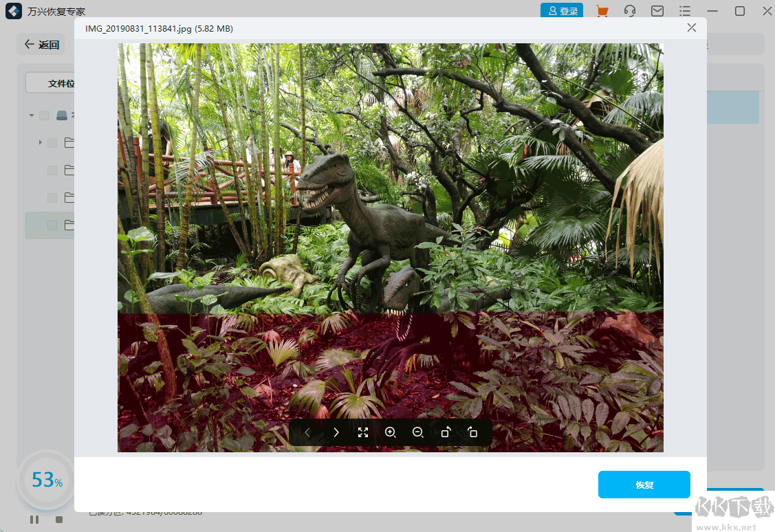
Task: Stop the scan with square button
Action: click(x=59, y=520)
